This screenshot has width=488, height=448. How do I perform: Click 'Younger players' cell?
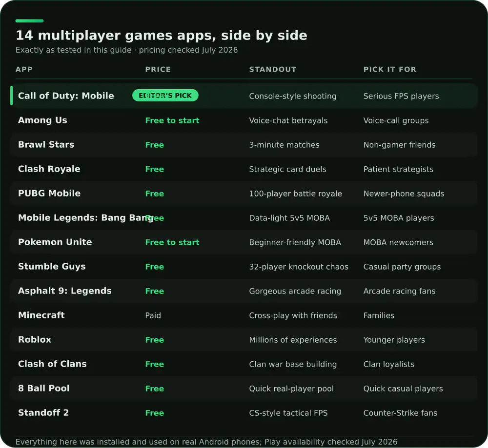click(x=394, y=340)
